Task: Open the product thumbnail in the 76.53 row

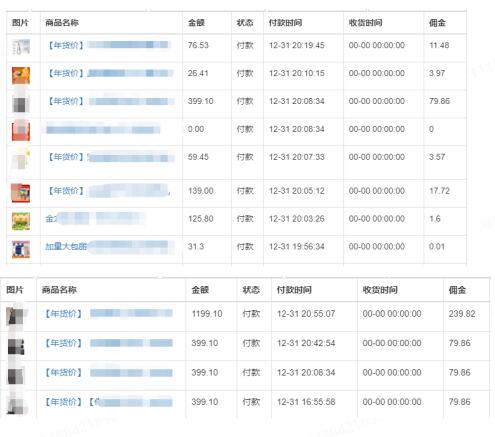Action: pyautogui.click(x=21, y=47)
